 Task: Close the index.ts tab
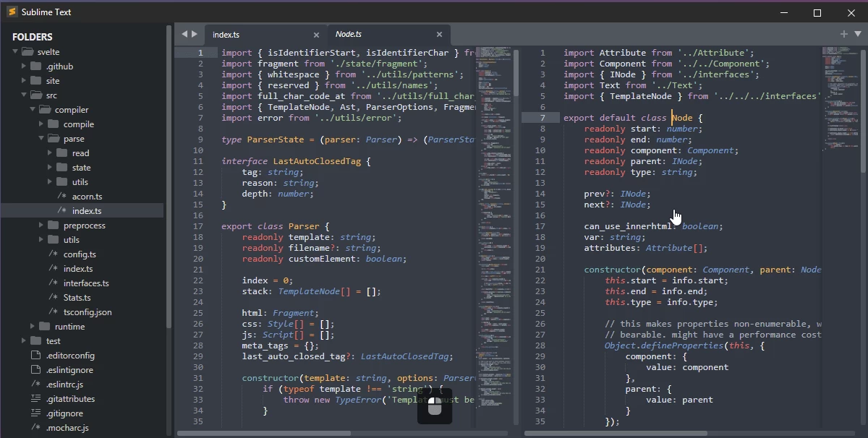[x=316, y=35]
